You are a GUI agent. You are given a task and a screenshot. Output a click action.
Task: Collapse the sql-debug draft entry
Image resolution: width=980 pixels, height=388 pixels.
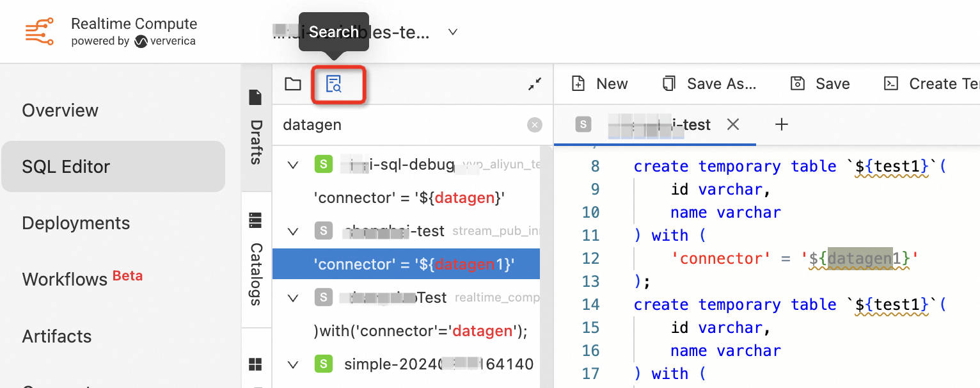(x=293, y=165)
